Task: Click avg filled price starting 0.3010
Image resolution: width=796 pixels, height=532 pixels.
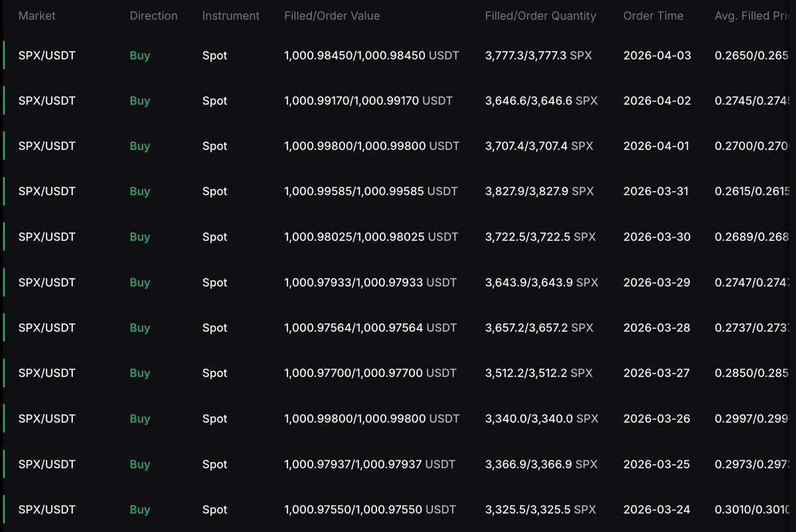Action: [752, 509]
